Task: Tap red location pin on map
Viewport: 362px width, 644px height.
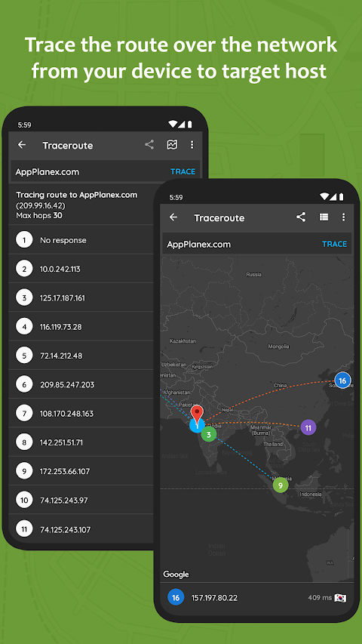Action: point(198,416)
